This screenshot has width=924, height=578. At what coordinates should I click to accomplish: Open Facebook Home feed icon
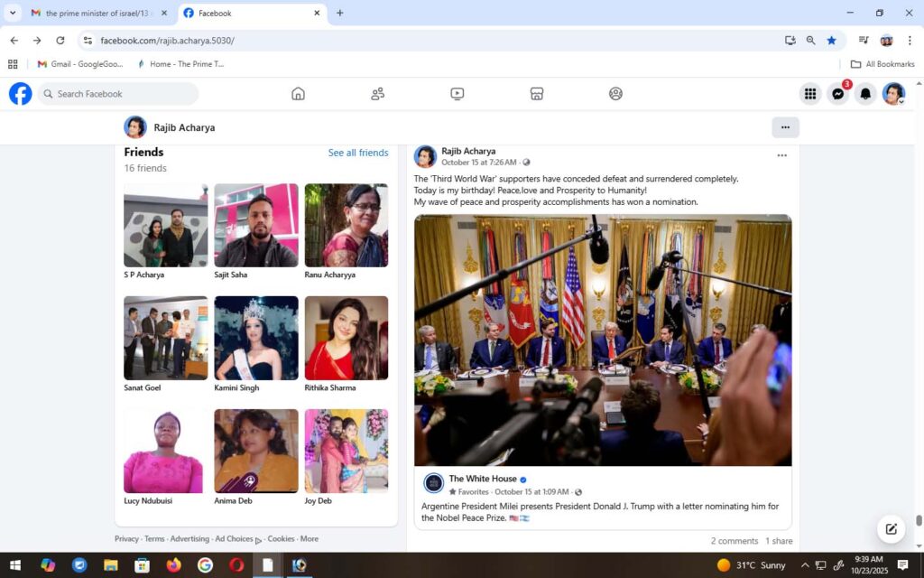coord(298,94)
